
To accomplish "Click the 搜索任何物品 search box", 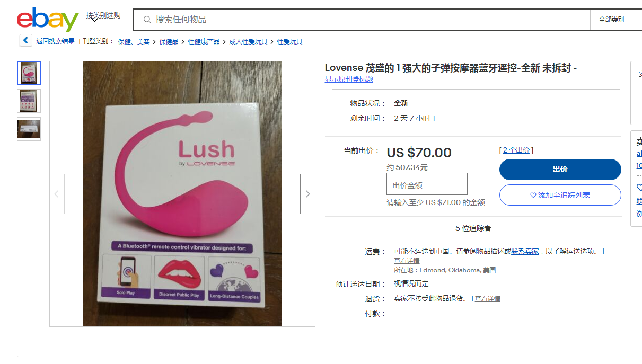I will [366, 20].
